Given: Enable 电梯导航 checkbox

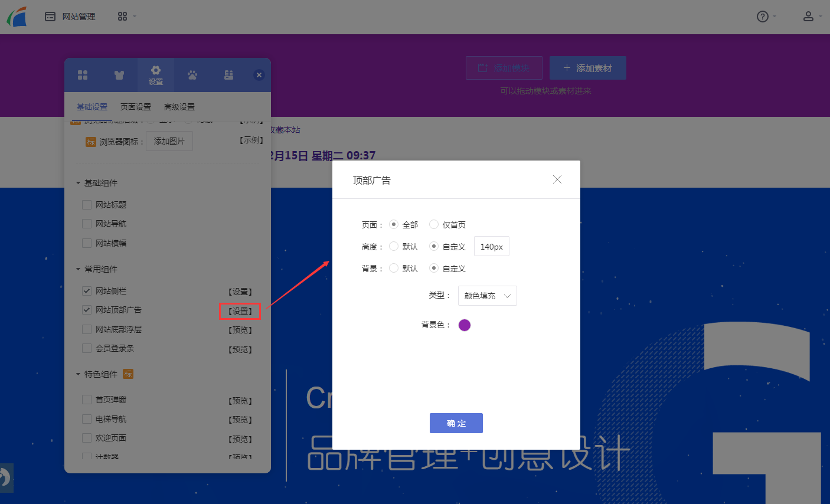Looking at the screenshot, I should pos(87,419).
